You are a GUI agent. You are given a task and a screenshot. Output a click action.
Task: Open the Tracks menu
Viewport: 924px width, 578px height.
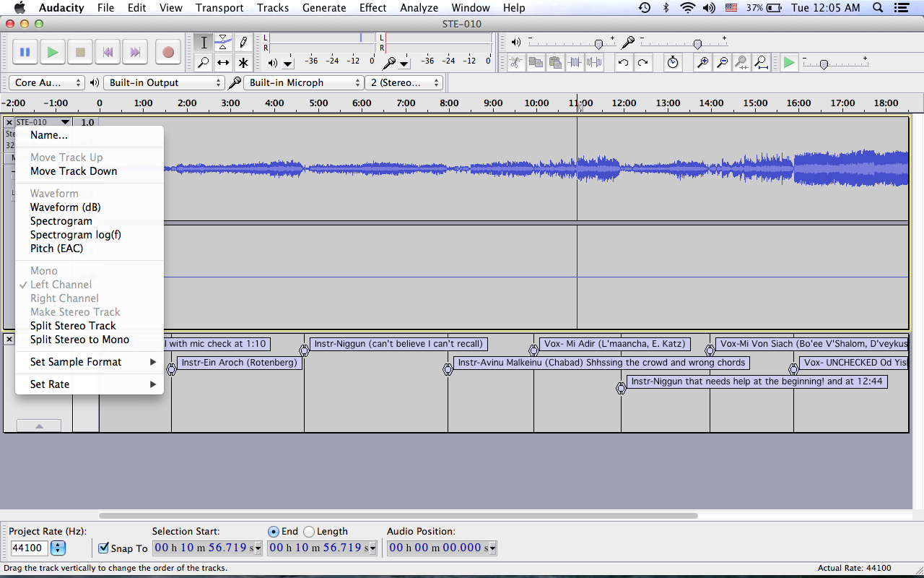click(273, 8)
